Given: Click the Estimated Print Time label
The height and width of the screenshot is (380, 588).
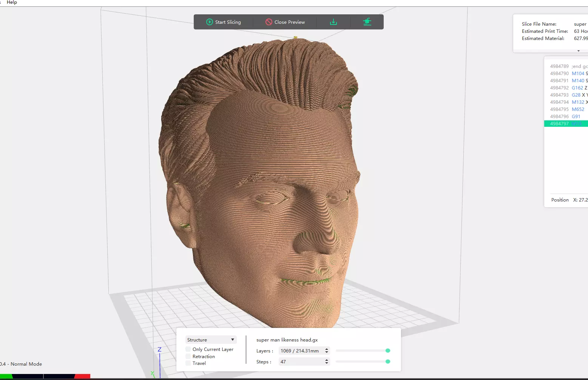Looking at the screenshot, I should pos(545,31).
